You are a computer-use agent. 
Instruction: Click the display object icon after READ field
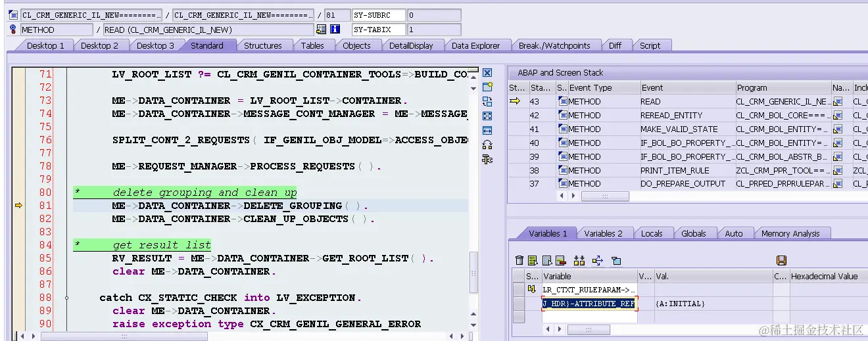321,30
